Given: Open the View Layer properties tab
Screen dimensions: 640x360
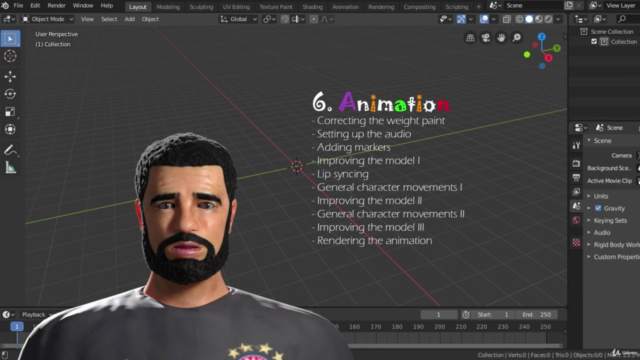Looking at the screenshot, I should coord(576,191).
